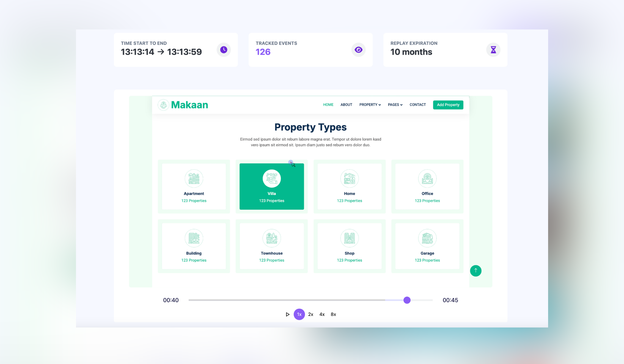Expand the Pages navigation dropdown
The image size is (624, 364).
[x=395, y=105]
